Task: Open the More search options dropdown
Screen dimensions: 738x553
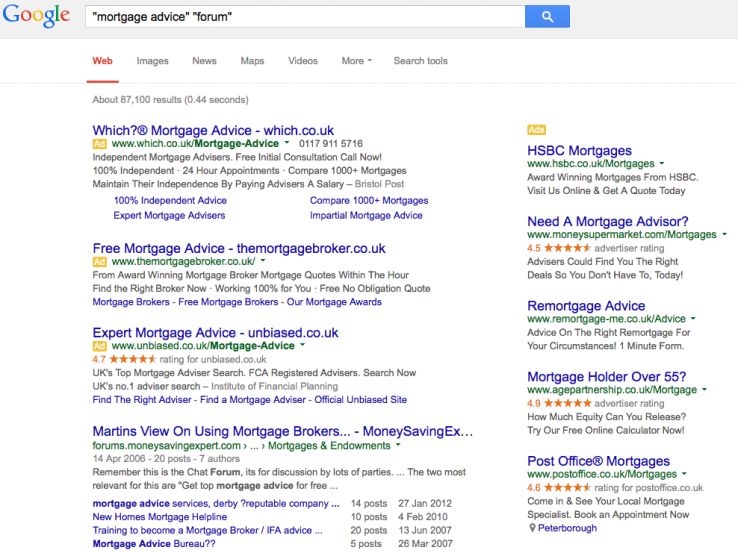Action: [x=356, y=61]
